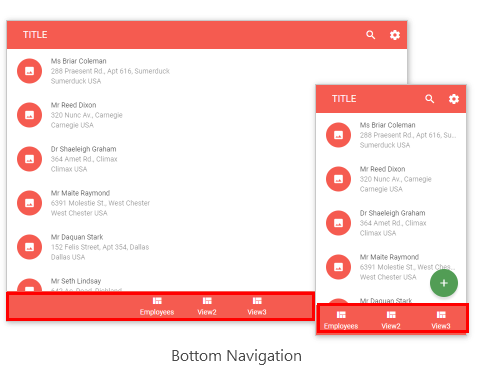Viewport: 483px width, 378px height.
Task: Open Mr Seth Lindsay name in wide window
Action: click(x=76, y=281)
